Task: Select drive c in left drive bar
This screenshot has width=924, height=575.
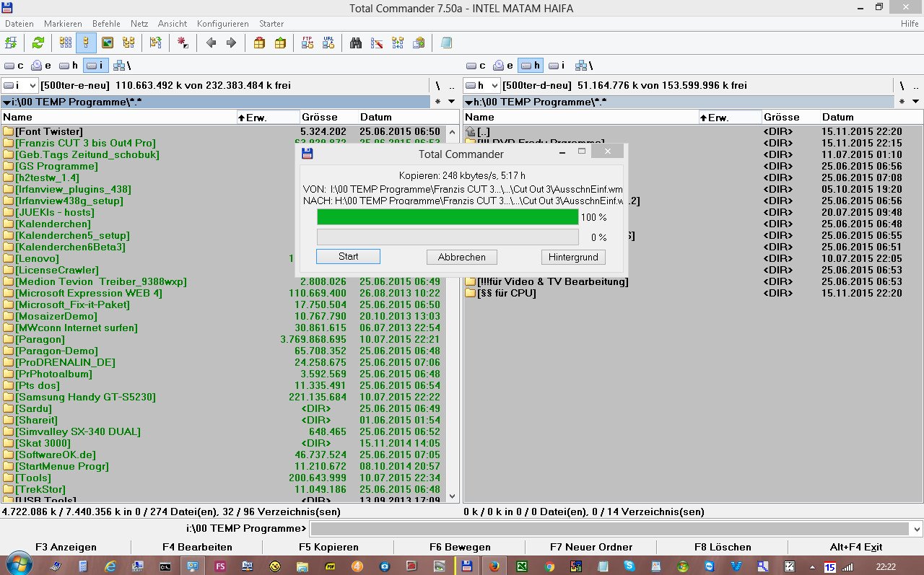Action: [x=14, y=66]
